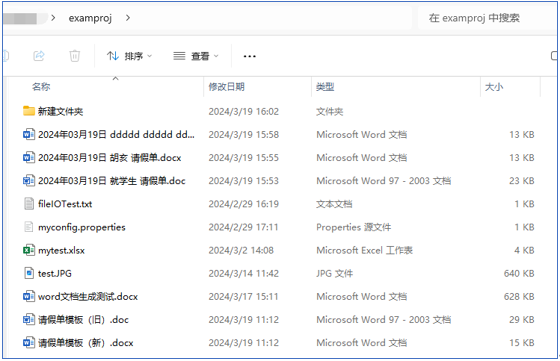The height and width of the screenshot is (361, 560).
Task: Click date 2024/3/2 14:08 cell
Action: coord(241,251)
